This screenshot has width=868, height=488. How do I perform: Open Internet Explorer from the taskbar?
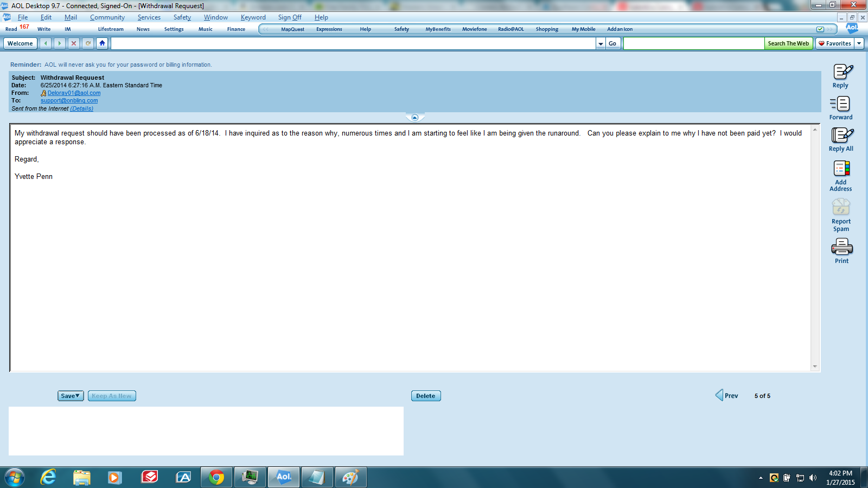48,477
